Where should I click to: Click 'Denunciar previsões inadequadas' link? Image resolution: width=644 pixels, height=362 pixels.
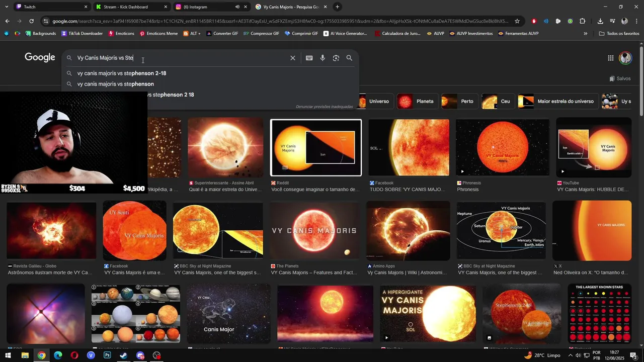(324, 107)
